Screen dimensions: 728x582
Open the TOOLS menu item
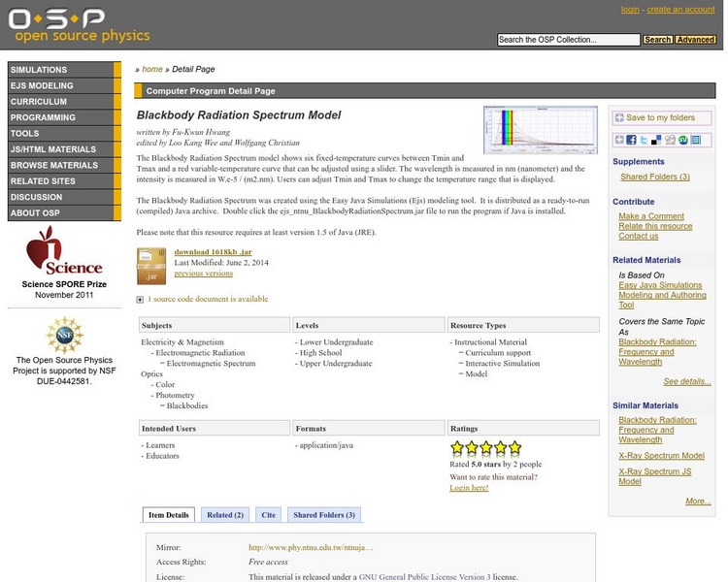click(x=64, y=133)
